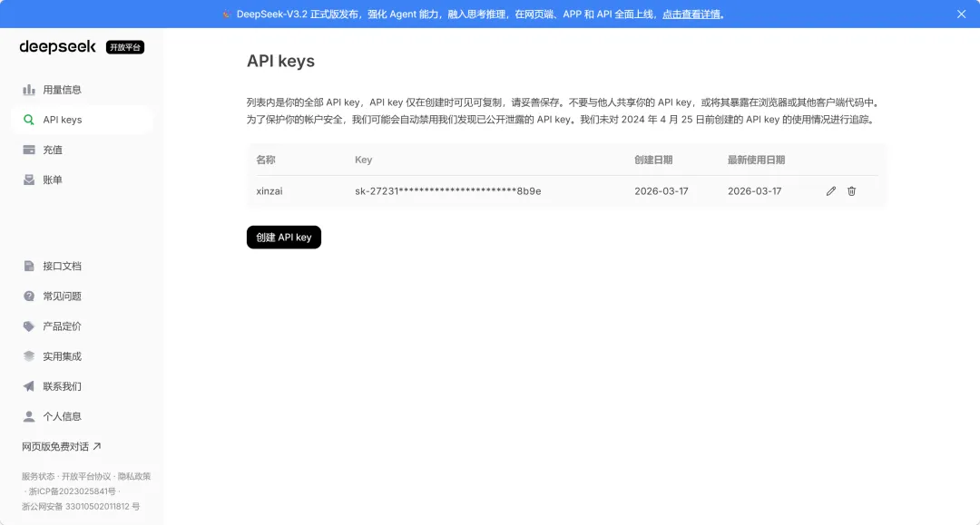The height and width of the screenshot is (525, 980).
Task: Click the external arrow beside 网页版免费对话
Action: (x=97, y=446)
